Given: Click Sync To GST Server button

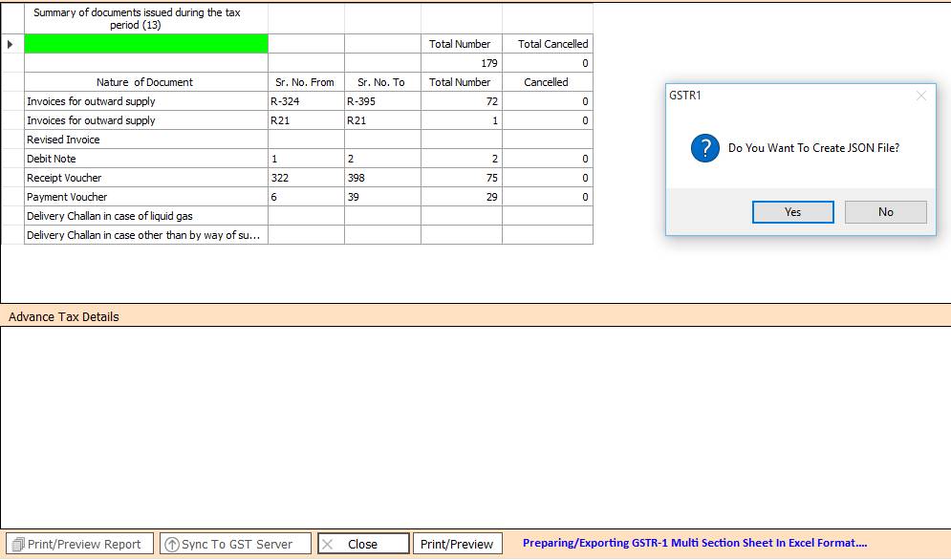Looking at the screenshot, I should tap(235, 544).
